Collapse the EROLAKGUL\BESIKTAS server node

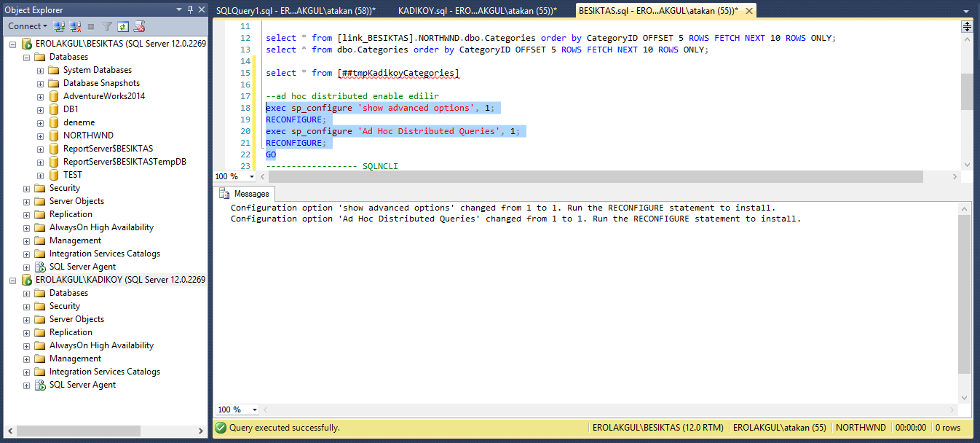(13, 44)
